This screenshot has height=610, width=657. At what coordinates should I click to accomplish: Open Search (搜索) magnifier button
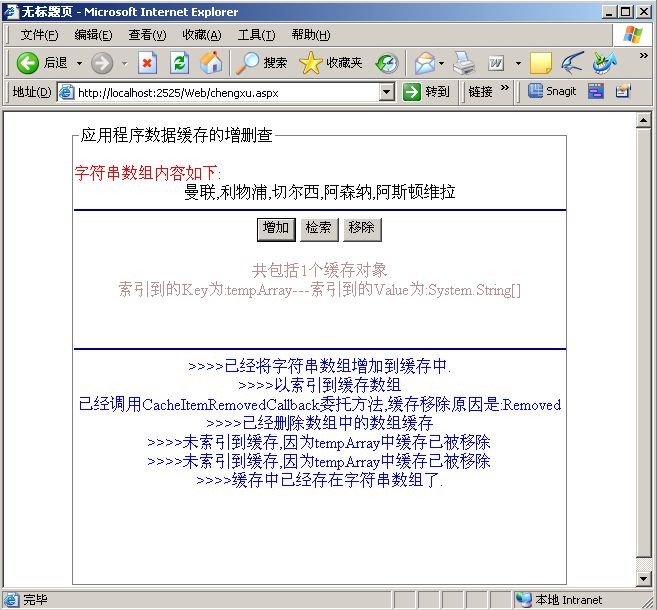click(x=261, y=63)
